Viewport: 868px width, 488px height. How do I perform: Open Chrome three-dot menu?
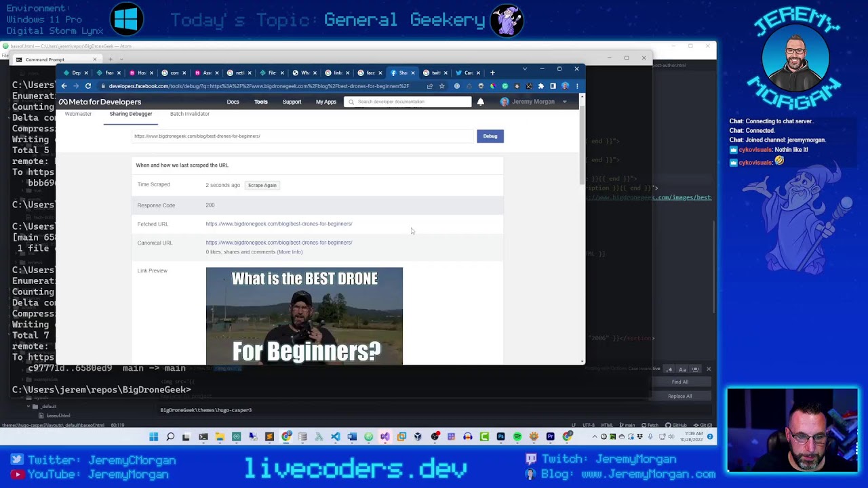point(577,86)
